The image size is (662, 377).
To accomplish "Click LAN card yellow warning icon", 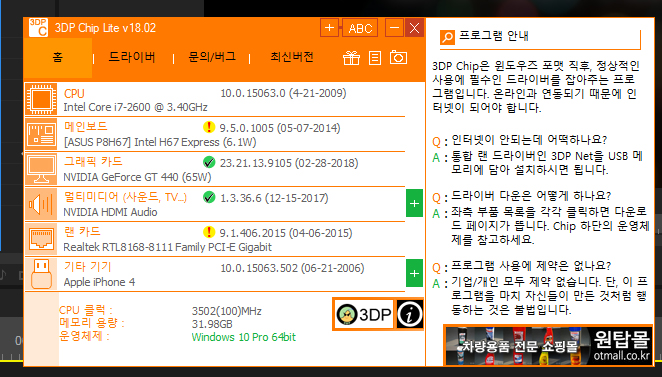I will point(209,232).
